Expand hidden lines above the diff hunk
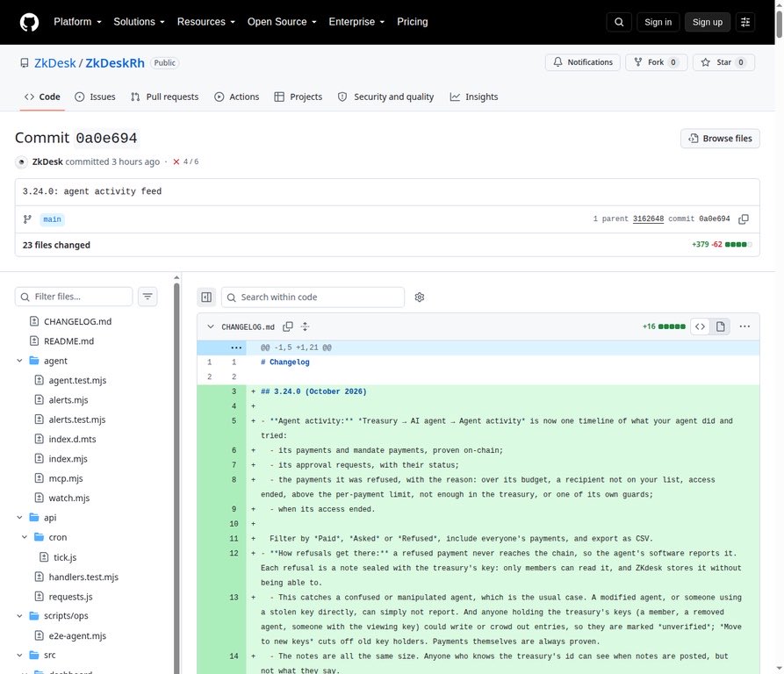Viewport: 784px width, 674px height. coord(236,348)
